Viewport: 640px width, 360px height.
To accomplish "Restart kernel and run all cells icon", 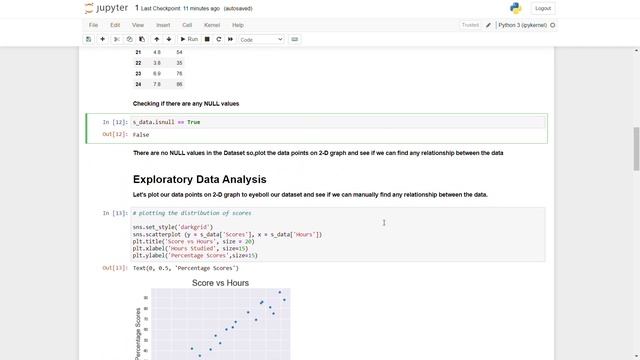I will point(230,39).
